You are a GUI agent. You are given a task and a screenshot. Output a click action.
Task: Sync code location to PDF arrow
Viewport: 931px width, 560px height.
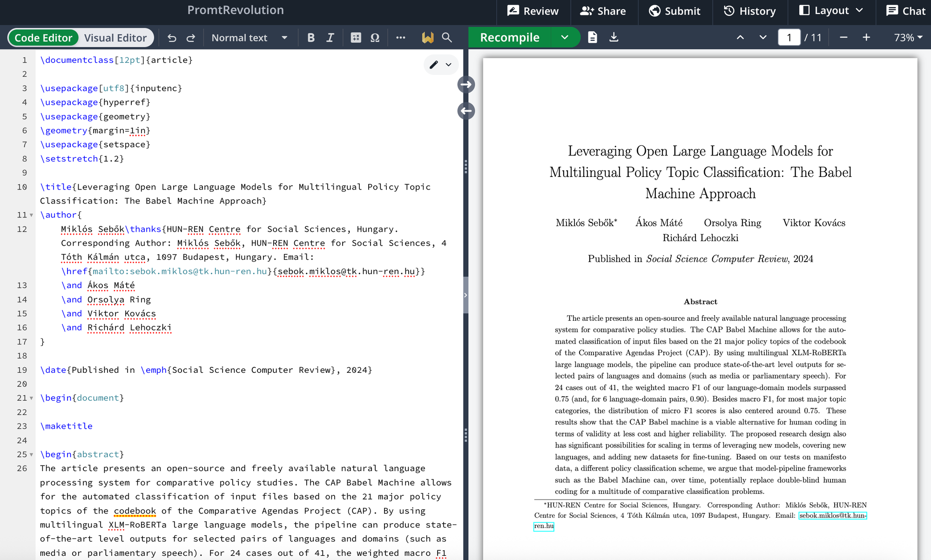[466, 85]
